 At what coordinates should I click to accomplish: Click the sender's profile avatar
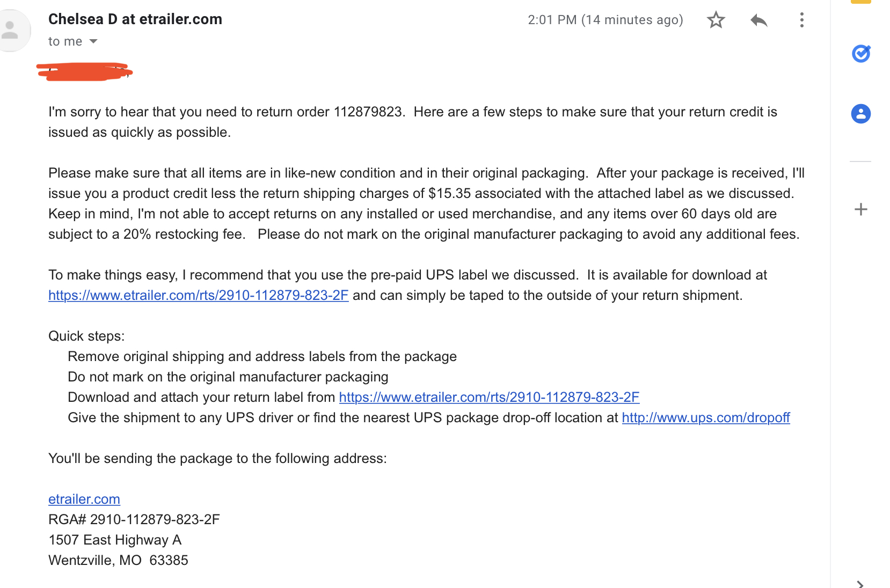pos(10,30)
